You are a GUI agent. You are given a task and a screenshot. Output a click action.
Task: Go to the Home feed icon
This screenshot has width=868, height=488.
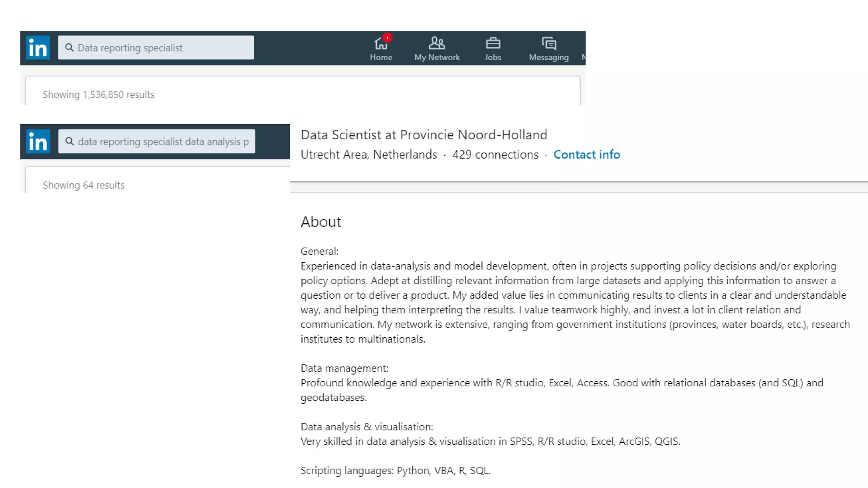coord(381,44)
